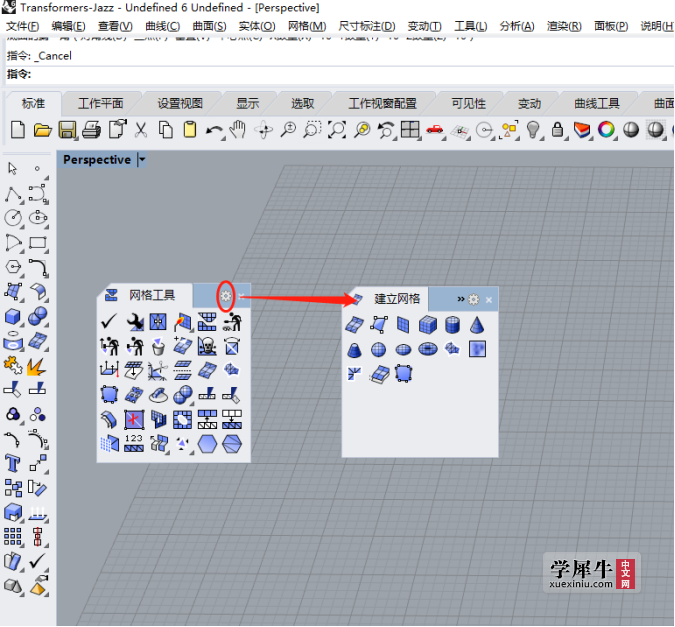The height and width of the screenshot is (627, 675).
Task: Open the 网格工具 panel gear options
Action: click(x=226, y=296)
